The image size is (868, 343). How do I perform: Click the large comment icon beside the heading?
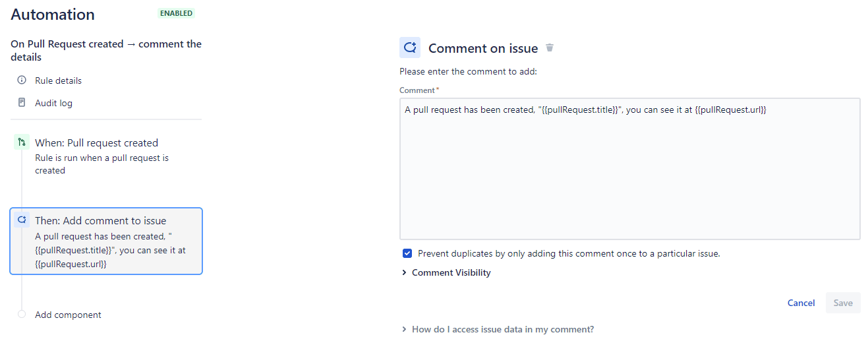tap(410, 47)
